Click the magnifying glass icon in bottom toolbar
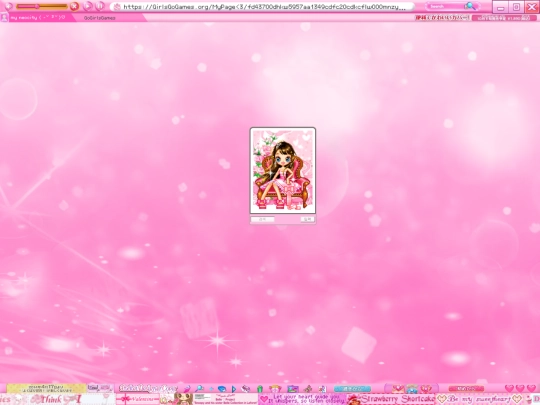 coord(199,389)
